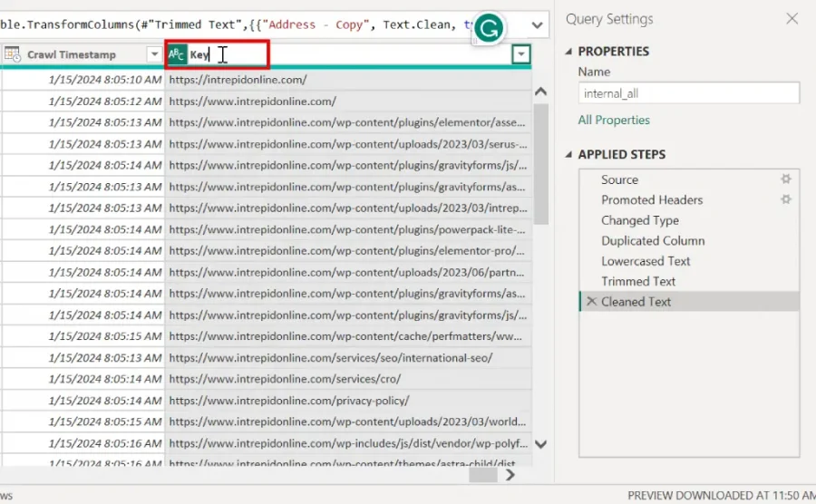
Task: Select the uploads/2023/03/world URL cell
Action: (x=348, y=422)
